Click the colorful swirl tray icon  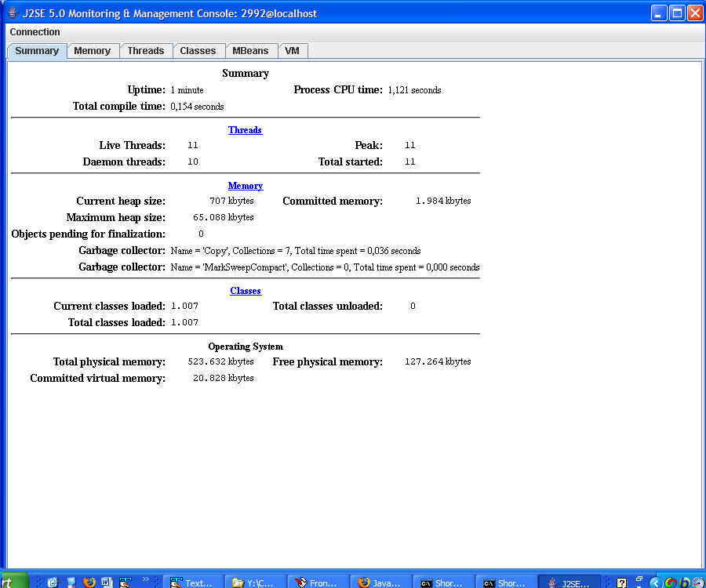click(670, 583)
